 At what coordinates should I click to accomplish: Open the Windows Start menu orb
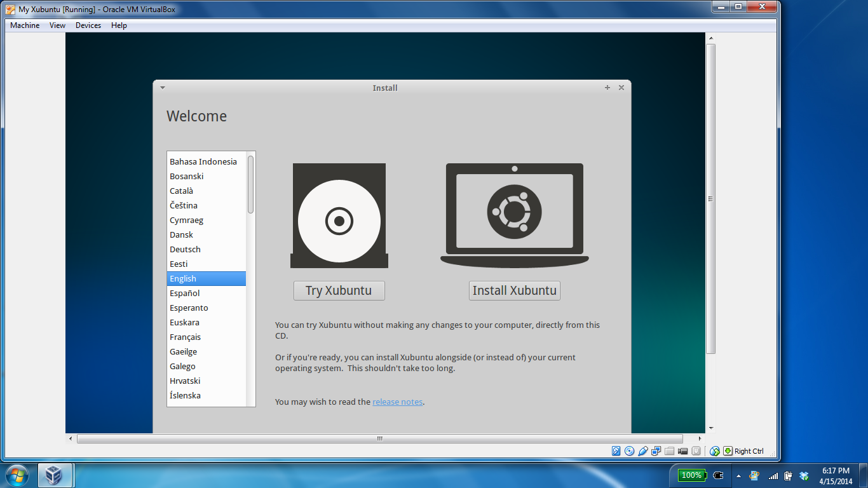click(x=17, y=475)
